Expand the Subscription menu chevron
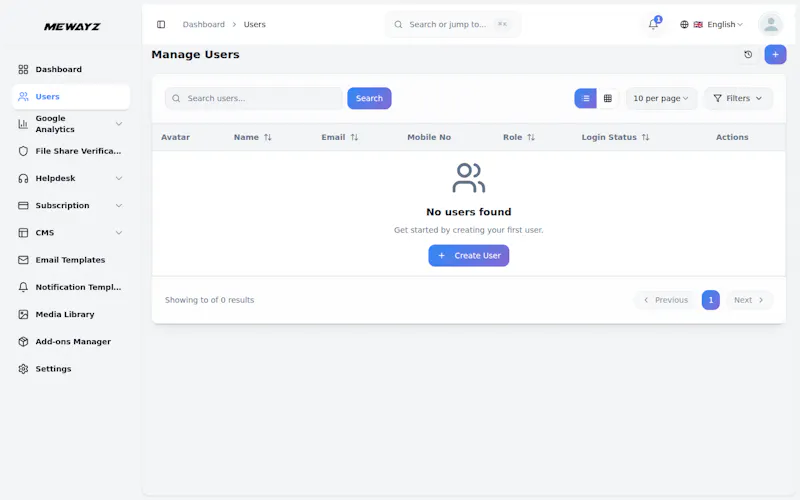 pyautogui.click(x=119, y=206)
